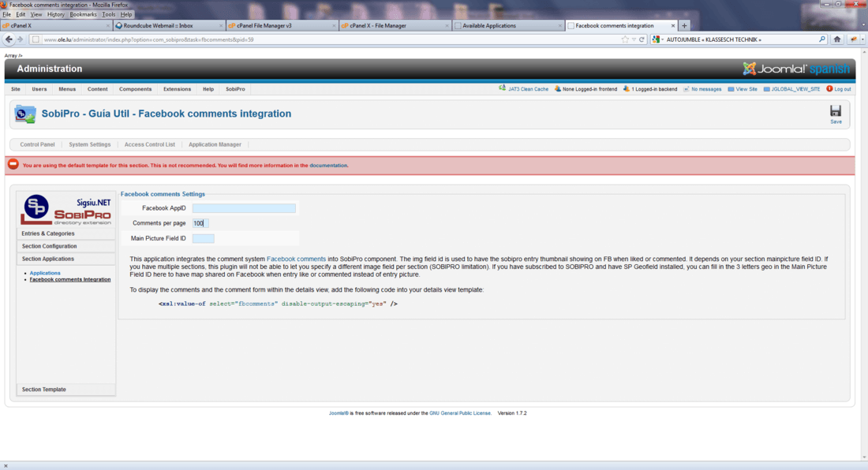Open the Site menu in Joomla
868x470 pixels.
coord(16,89)
